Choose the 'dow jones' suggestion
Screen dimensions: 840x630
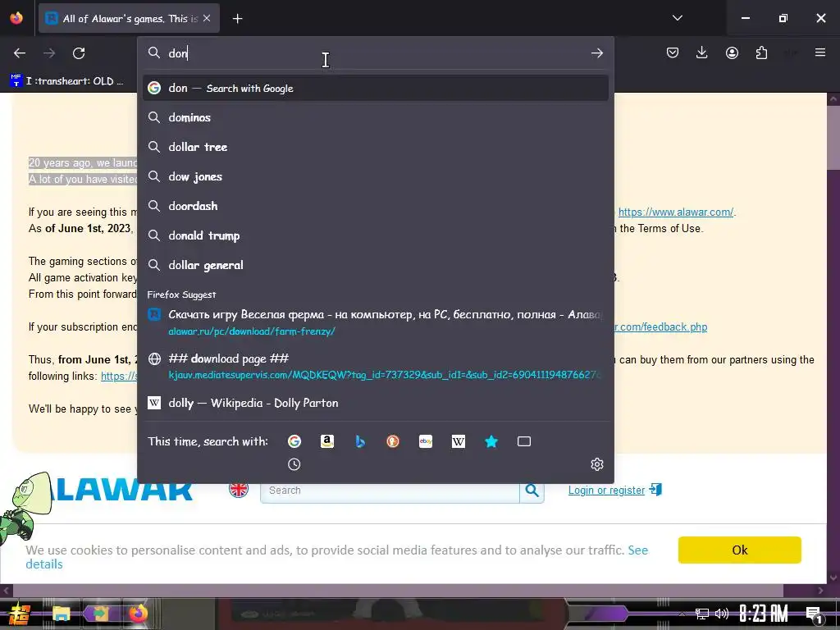point(376,176)
